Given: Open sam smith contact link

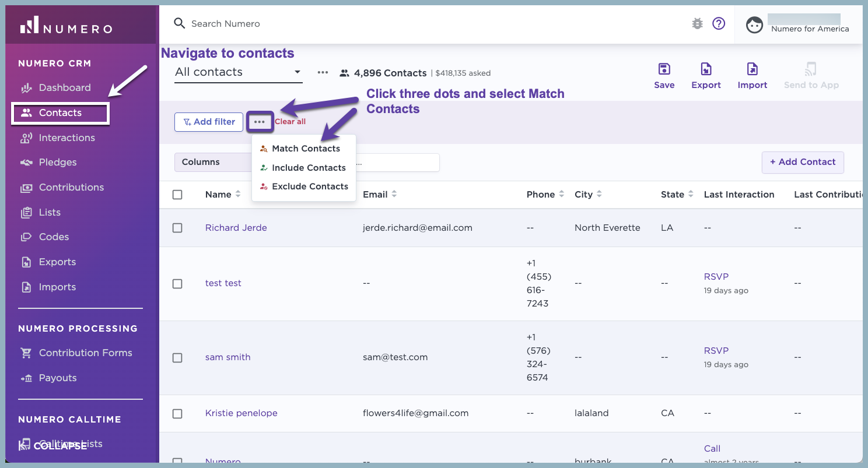Looking at the screenshot, I should point(228,357).
